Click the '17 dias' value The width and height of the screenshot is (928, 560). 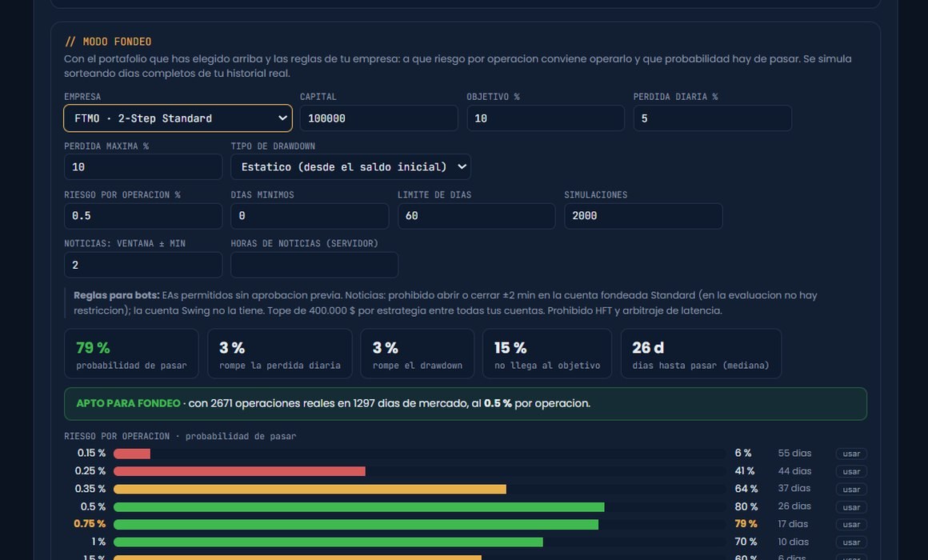(793, 524)
